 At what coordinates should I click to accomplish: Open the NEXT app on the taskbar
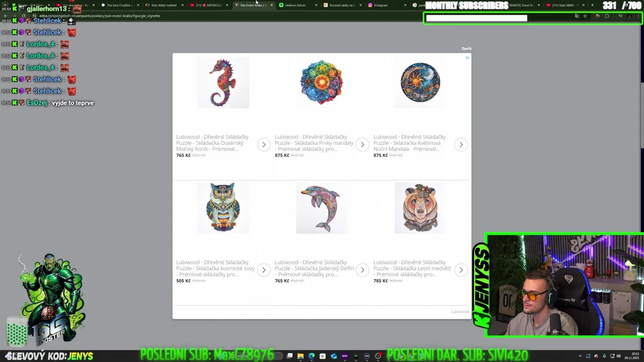tap(345, 356)
